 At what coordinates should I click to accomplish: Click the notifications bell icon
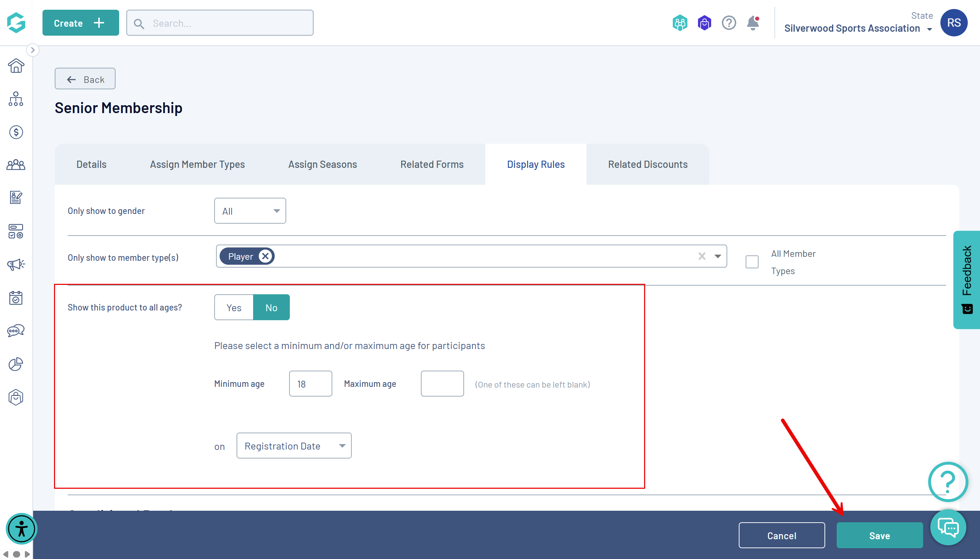(753, 23)
